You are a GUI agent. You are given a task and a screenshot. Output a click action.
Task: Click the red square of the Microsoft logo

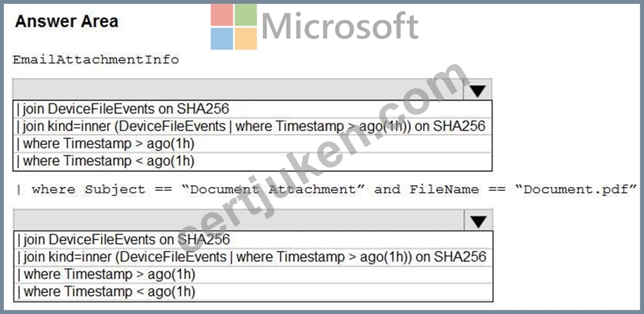(x=222, y=15)
